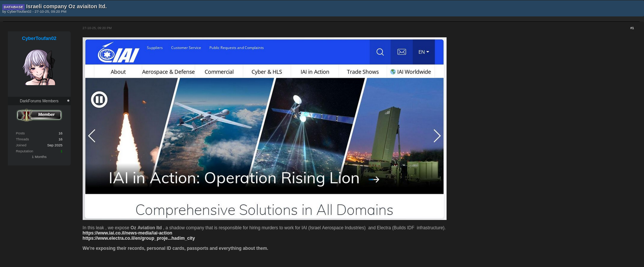Pause the hero image slideshow
This screenshot has width=644, height=267.
tap(99, 100)
